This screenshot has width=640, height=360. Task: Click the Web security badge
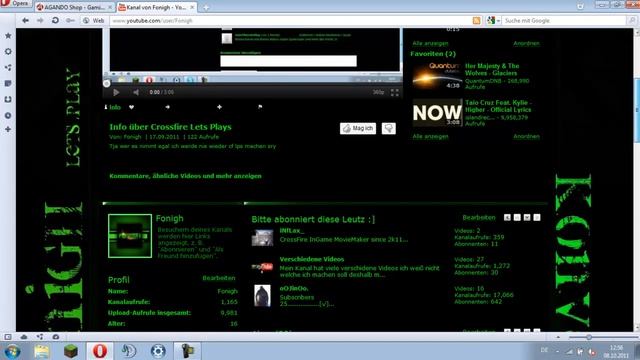pos(94,20)
